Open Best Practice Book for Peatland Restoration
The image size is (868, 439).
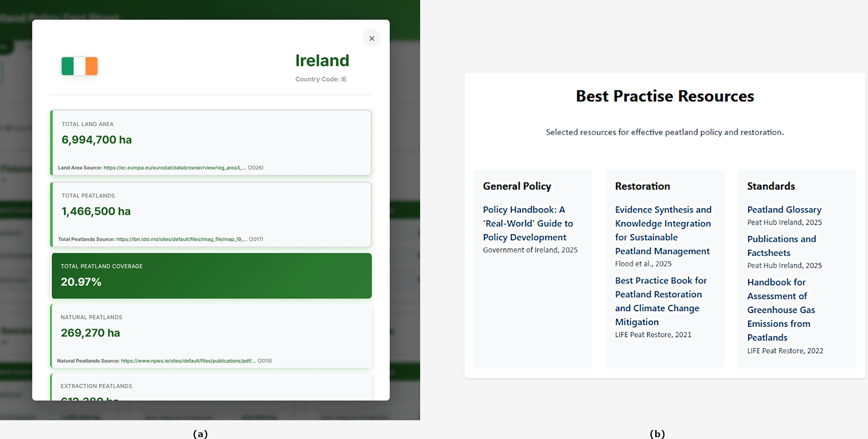coord(661,301)
